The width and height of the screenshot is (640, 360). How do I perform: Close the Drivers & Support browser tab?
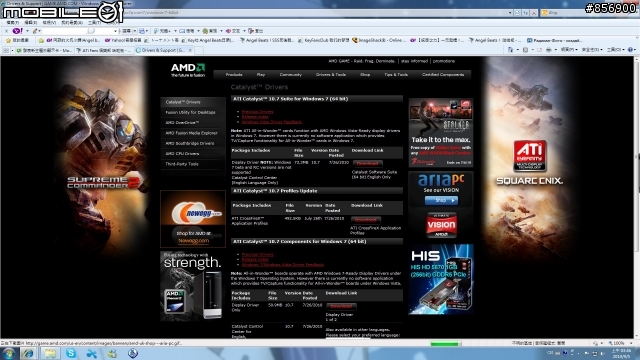(190, 50)
